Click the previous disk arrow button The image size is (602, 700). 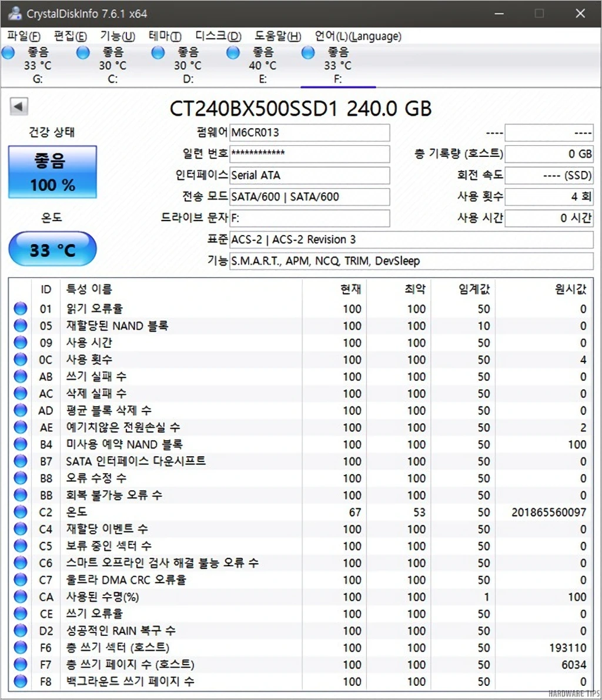19,106
